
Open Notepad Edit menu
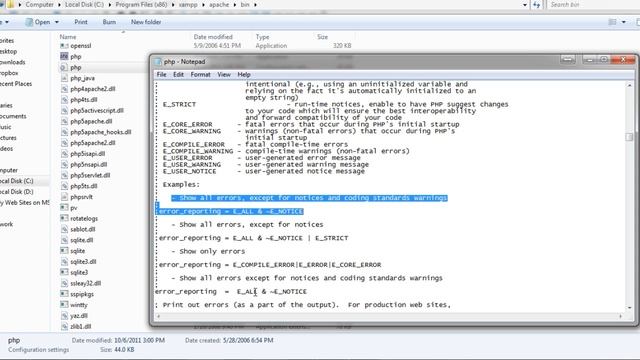(x=178, y=75)
